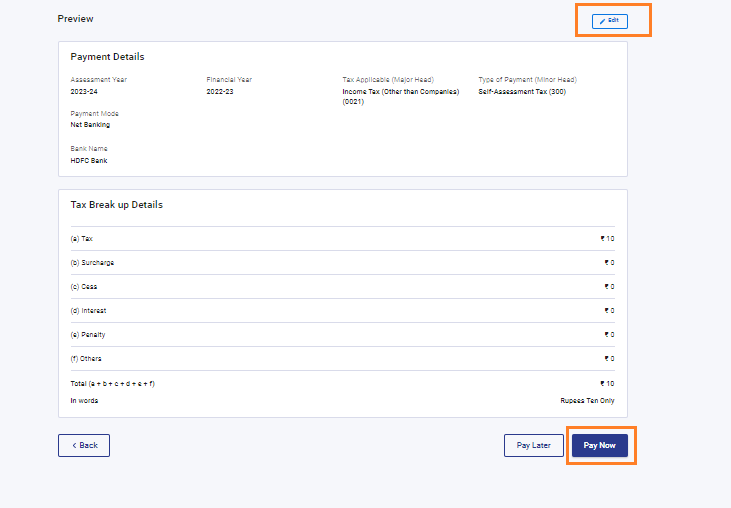Click the Total (a + b + c + d + e + f) label
Viewport: 731px width, 508px height.
pyautogui.click(x=112, y=383)
